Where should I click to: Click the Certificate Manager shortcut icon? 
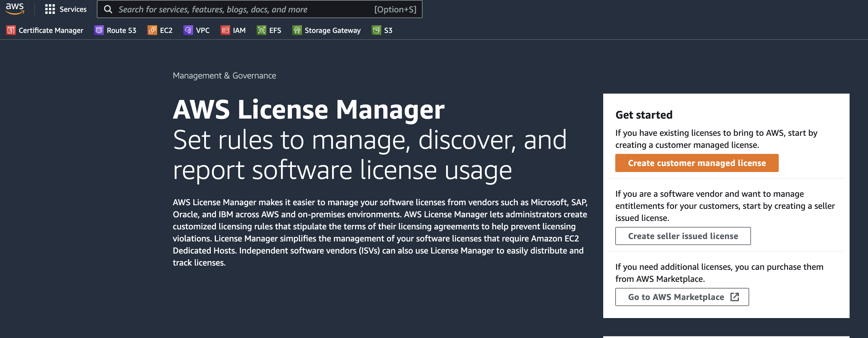11,30
